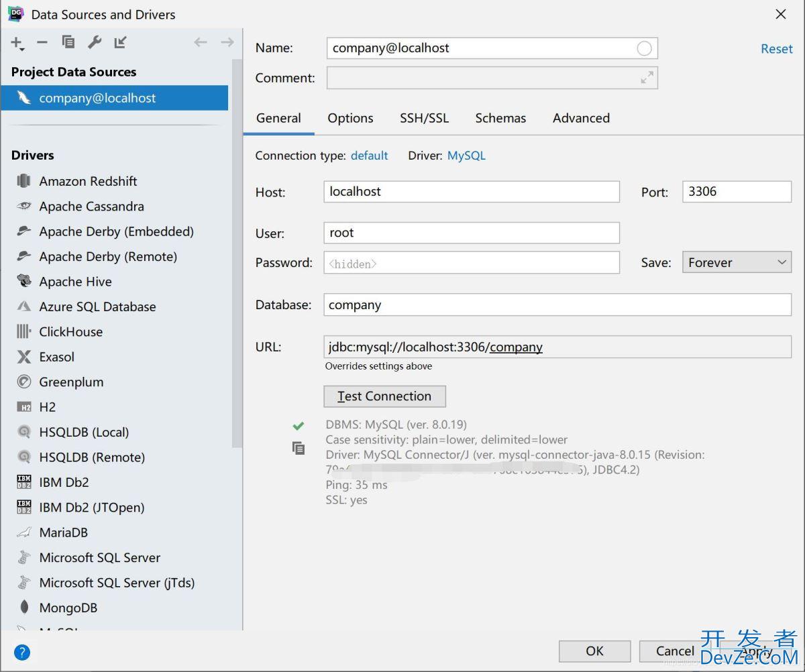Click the Cancel button
Screen dimensions: 805x672
point(675,651)
